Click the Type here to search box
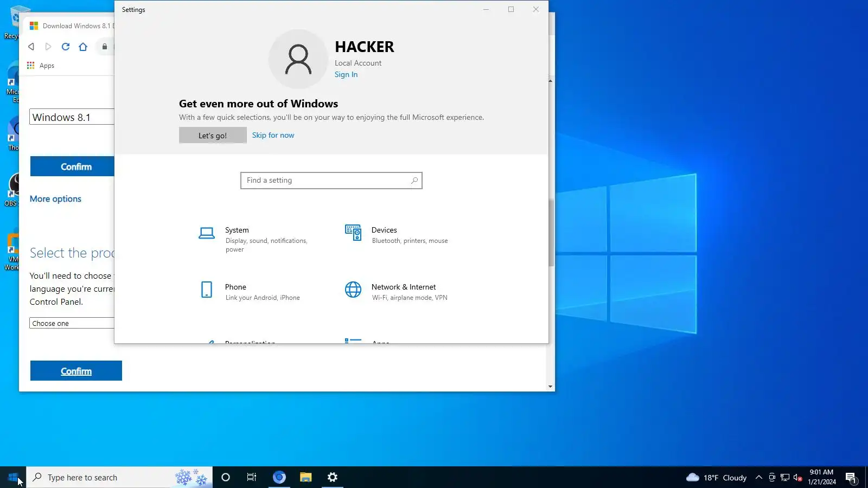 (x=119, y=477)
